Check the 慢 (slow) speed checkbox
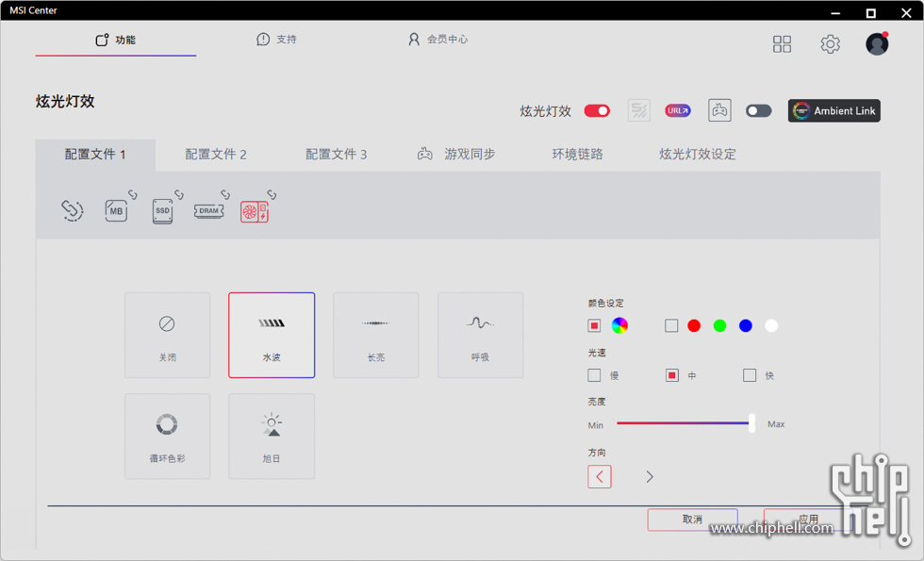Viewport: 924px width, 561px height. click(x=594, y=375)
